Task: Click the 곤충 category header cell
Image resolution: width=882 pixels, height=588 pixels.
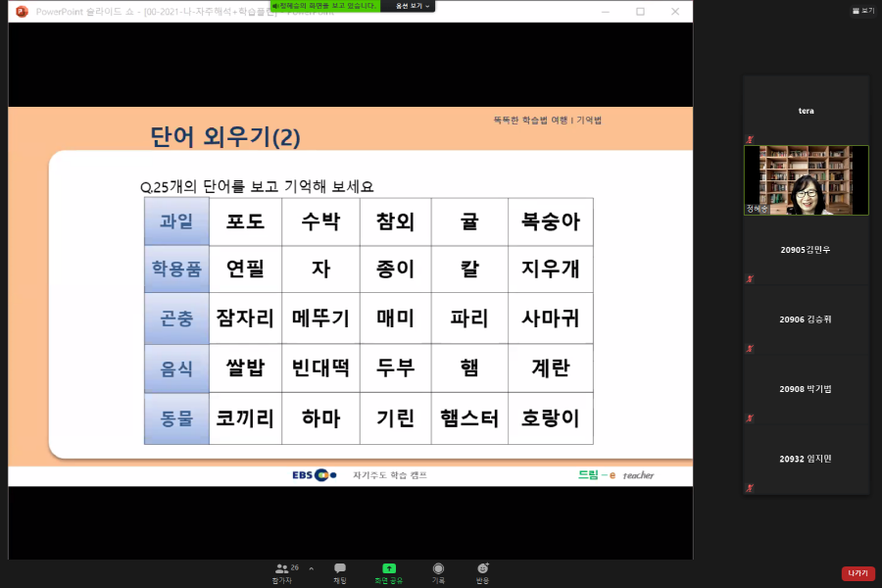Action: pos(176,318)
